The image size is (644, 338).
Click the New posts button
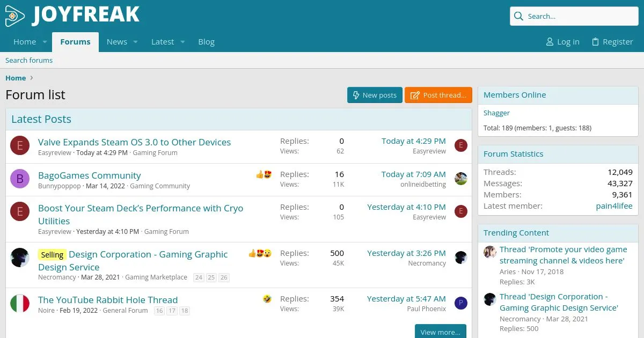pos(374,95)
